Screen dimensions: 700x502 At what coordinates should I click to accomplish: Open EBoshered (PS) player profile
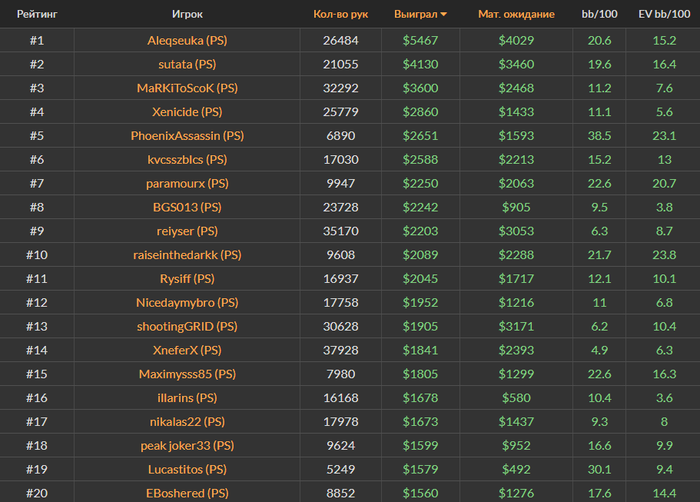[187, 493]
